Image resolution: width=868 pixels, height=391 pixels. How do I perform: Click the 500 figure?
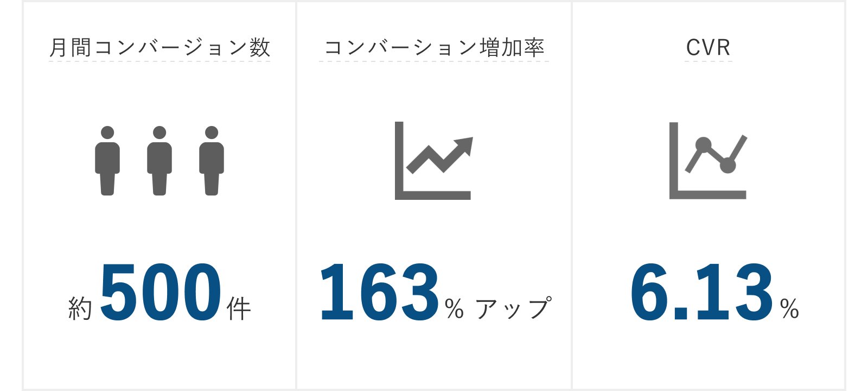(x=161, y=292)
